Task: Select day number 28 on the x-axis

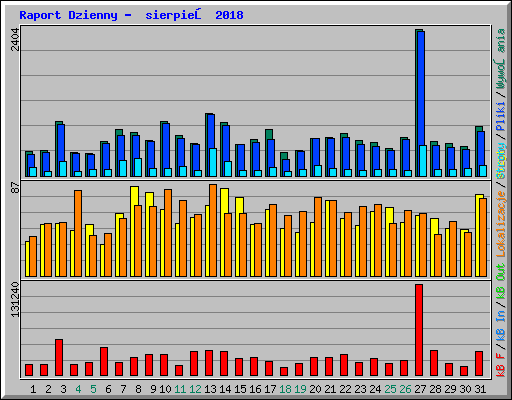Action: pos(435,389)
